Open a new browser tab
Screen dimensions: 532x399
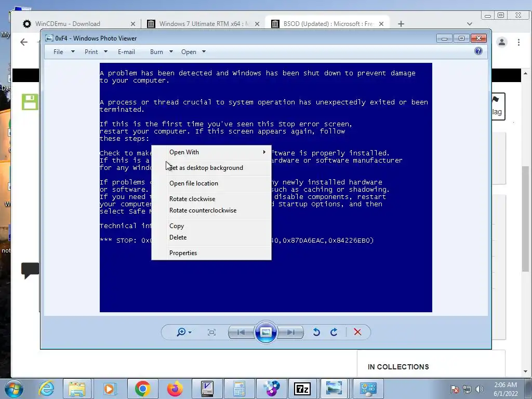click(401, 24)
